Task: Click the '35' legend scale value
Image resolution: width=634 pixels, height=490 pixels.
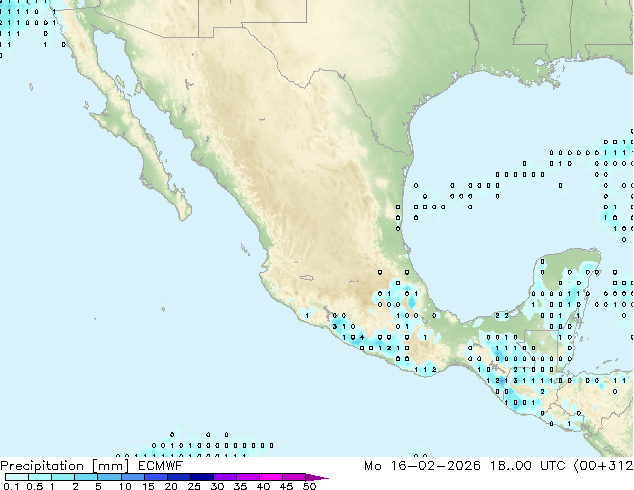Action: coord(240,486)
